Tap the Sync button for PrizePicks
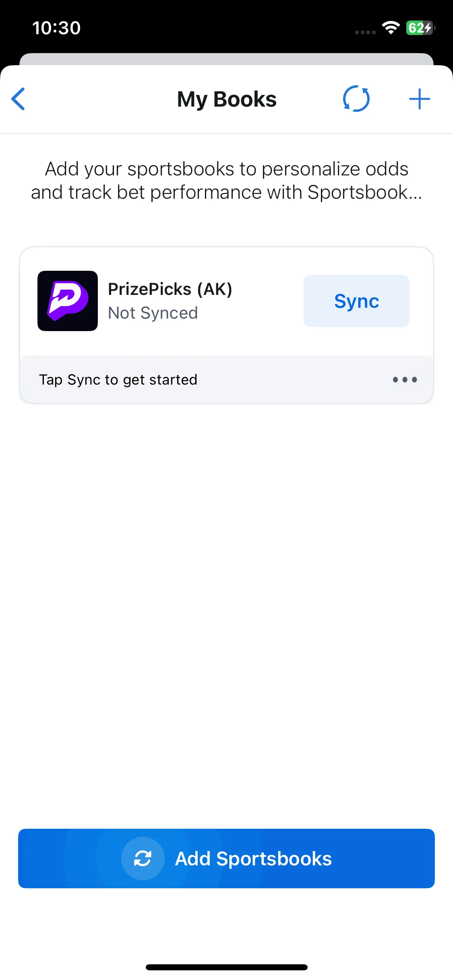Screen dimensions: 453x980 pyautogui.click(x=356, y=301)
